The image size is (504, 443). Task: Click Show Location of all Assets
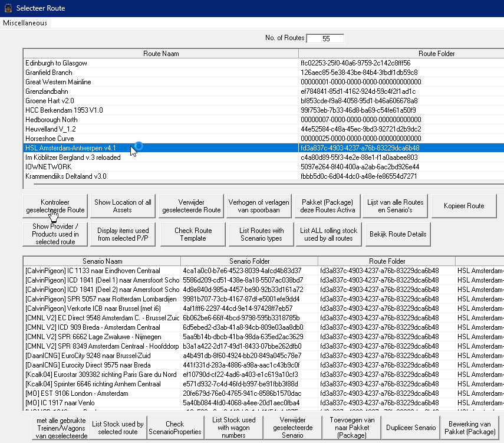[123, 206]
